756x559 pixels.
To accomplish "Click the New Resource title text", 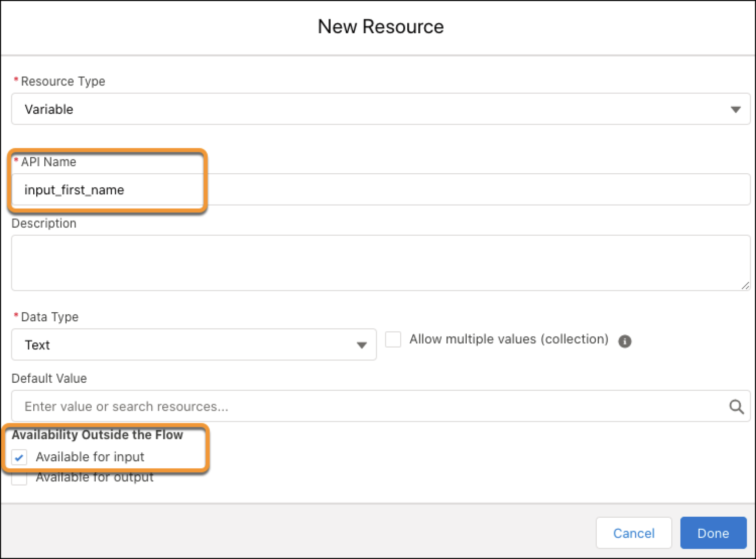I will (x=381, y=27).
